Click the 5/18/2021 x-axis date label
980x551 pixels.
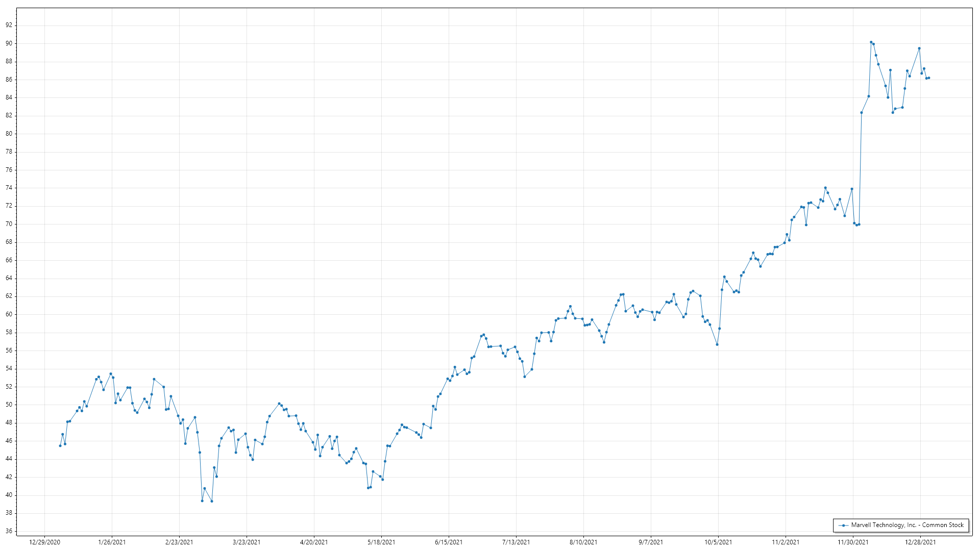click(381, 542)
